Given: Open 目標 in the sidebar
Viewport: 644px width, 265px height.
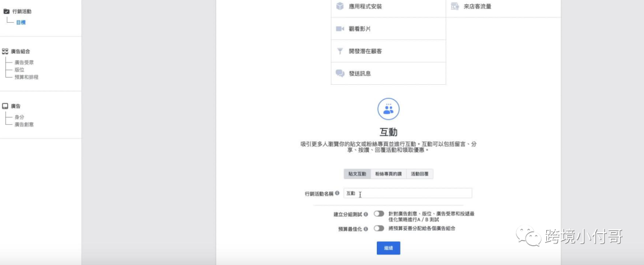Looking at the screenshot, I should 21,23.
